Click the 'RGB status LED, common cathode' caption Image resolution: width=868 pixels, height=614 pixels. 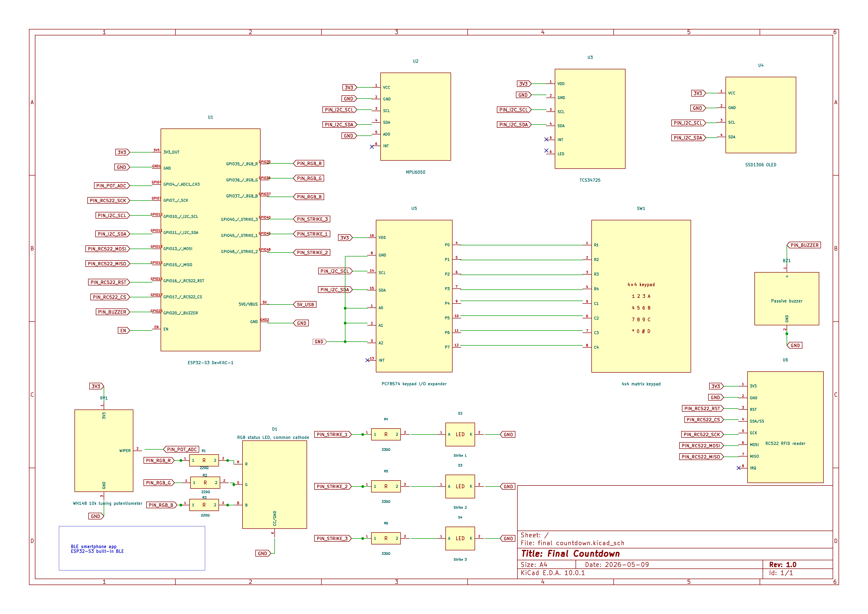coord(273,437)
